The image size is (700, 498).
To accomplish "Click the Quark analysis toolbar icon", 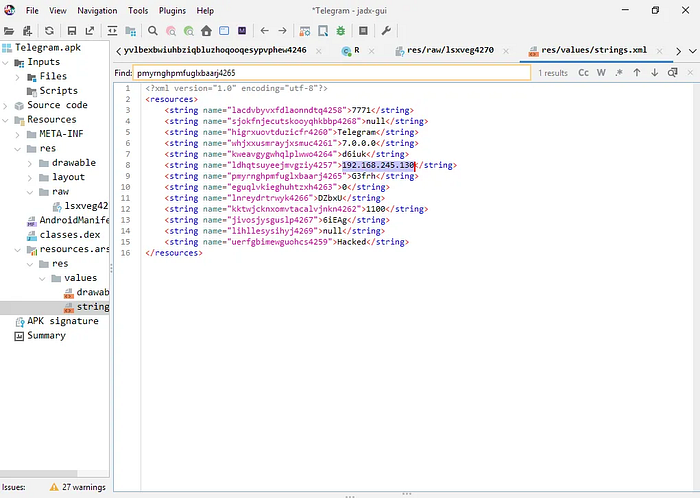I will pyautogui.click(x=323, y=31).
